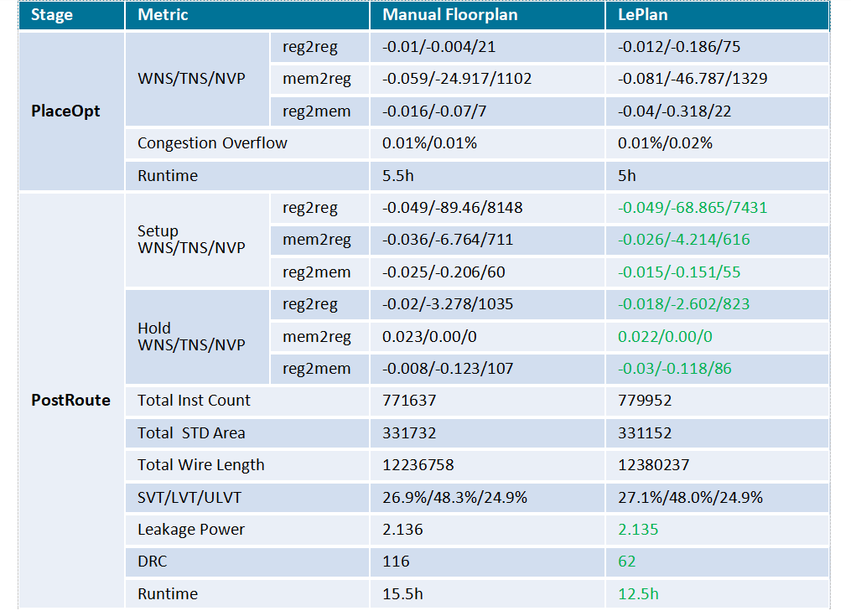
Task: Click the PlaceOpt runtime value 5.5h
Action: tap(397, 176)
